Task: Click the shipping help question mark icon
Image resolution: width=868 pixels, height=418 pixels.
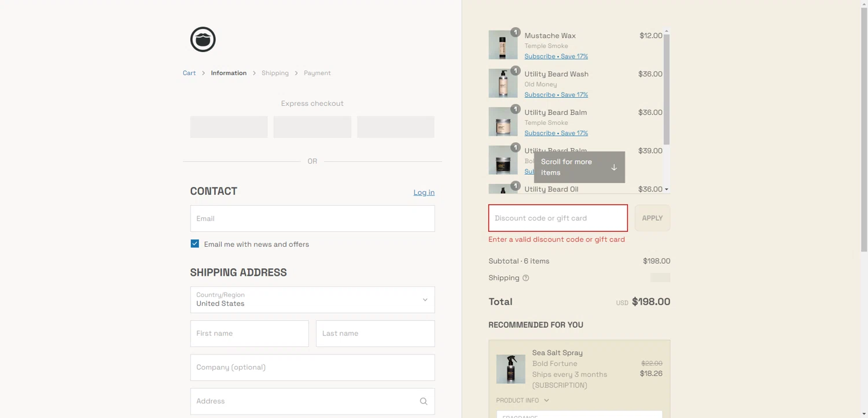Action: click(526, 278)
